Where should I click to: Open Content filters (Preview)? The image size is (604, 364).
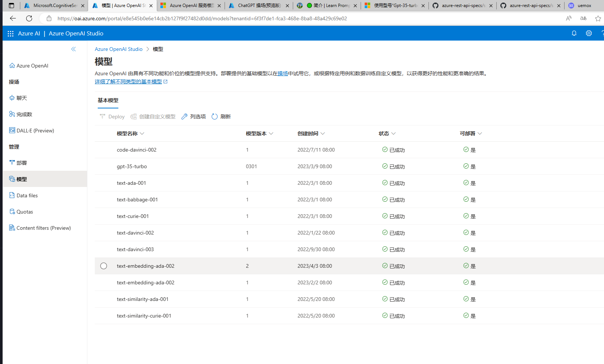pyautogui.click(x=43, y=228)
